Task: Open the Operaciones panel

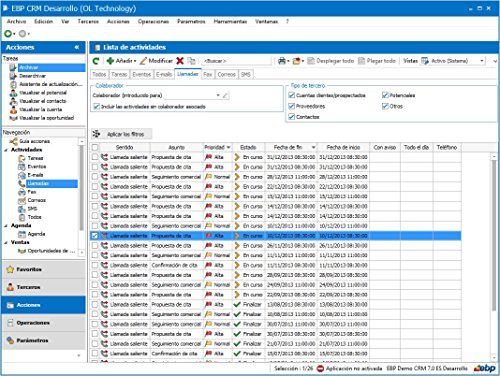Action: tap(43, 323)
